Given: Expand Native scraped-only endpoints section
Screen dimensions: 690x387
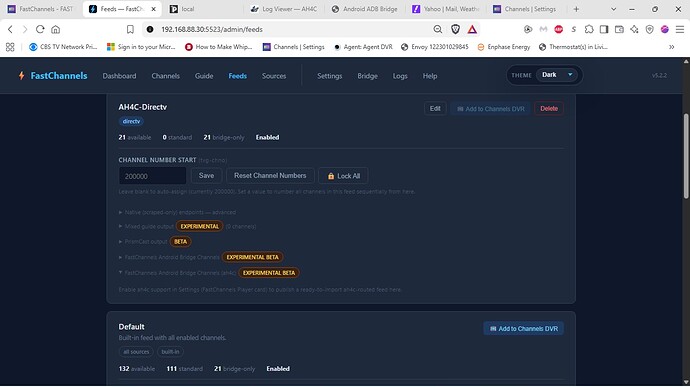Looking at the screenshot, I should click(177, 212).
